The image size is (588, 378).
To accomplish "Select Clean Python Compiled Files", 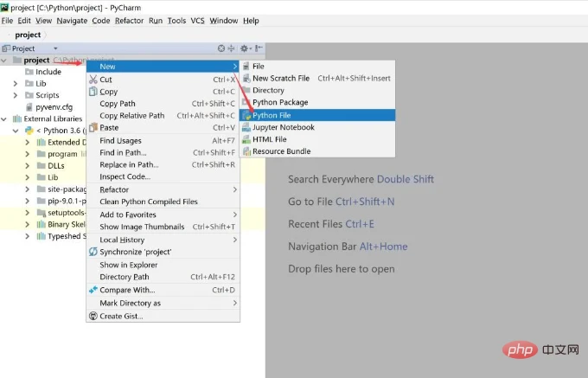I will [x=163, y=202].
